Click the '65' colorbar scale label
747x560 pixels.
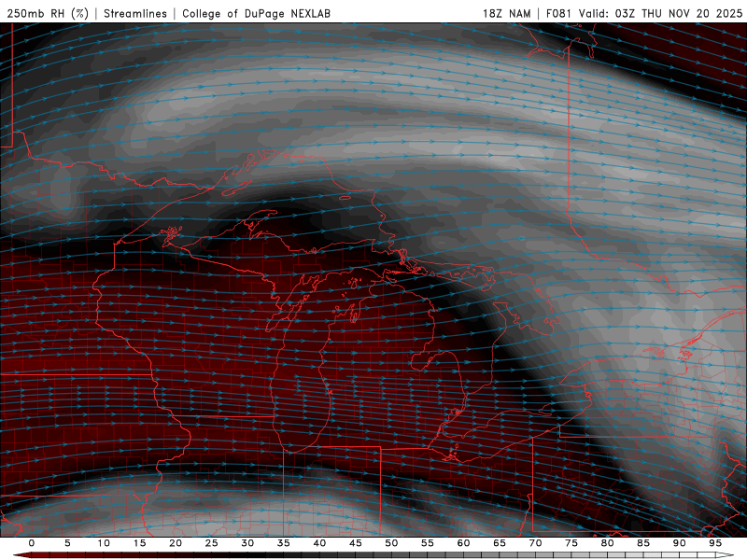click(500, 543)
